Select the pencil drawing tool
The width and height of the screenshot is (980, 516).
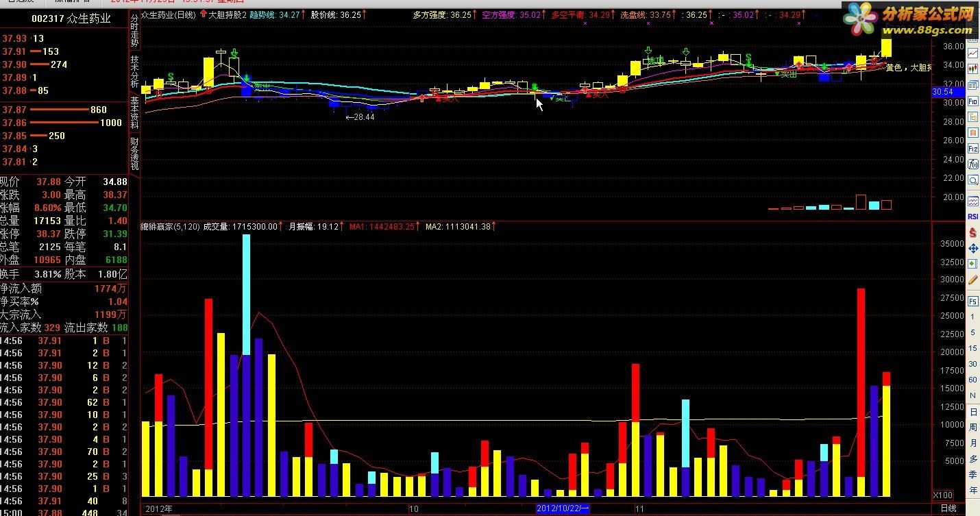pos(972,280)
